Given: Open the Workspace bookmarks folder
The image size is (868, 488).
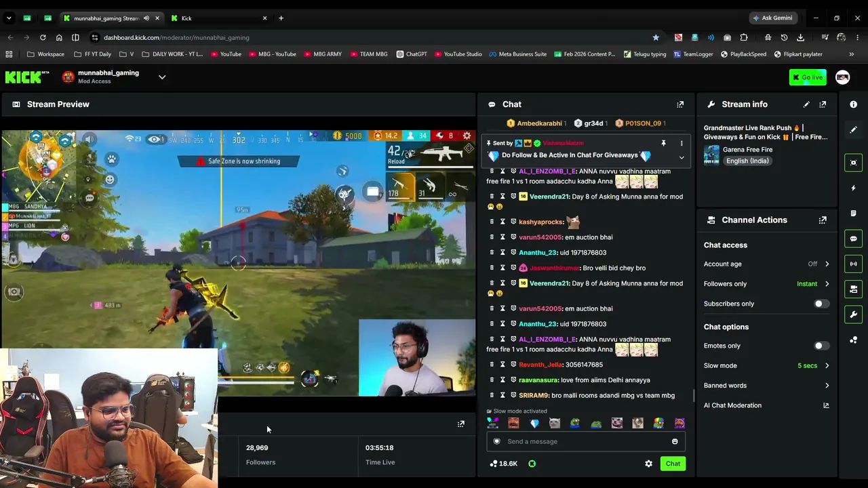Looking at the screenshot, I should coord(46,54).
